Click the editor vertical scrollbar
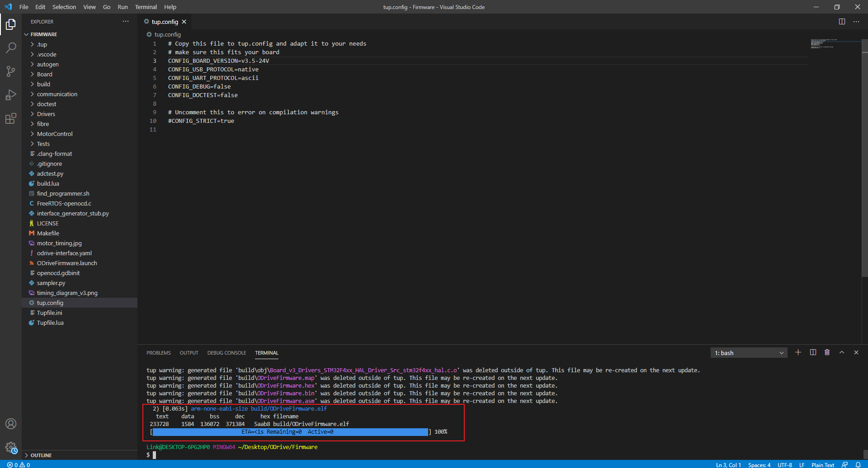 point(864,158)
